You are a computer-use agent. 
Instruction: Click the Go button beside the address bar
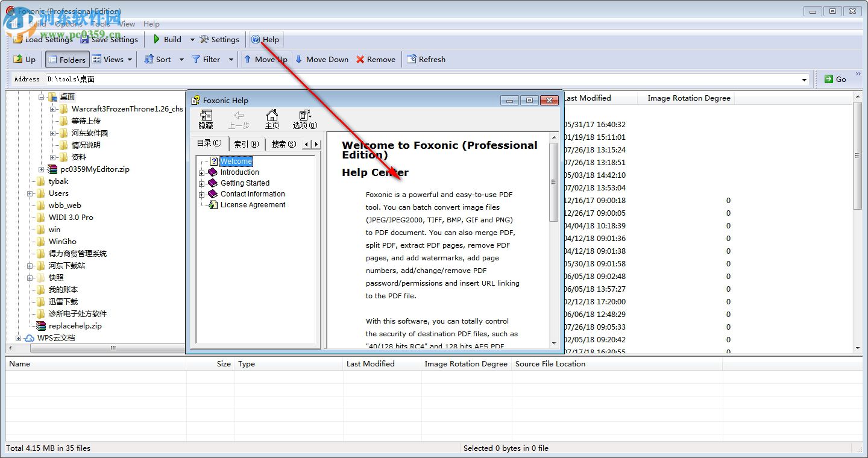(x=835, y=79)
